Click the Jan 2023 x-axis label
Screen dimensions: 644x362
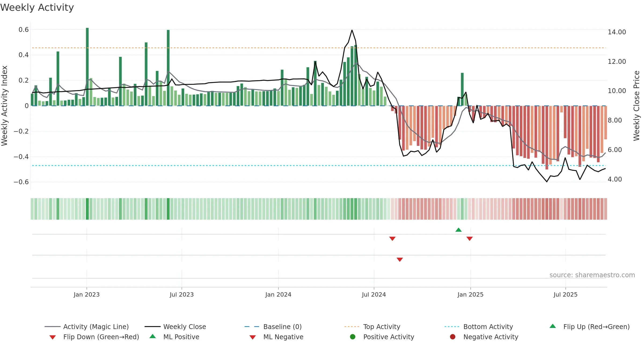87,294
